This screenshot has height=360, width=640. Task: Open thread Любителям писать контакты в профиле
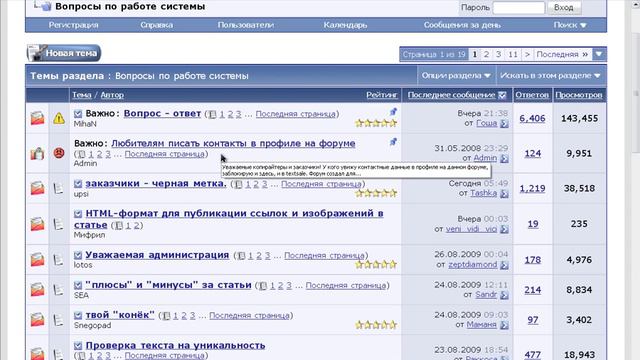[233, 143]
